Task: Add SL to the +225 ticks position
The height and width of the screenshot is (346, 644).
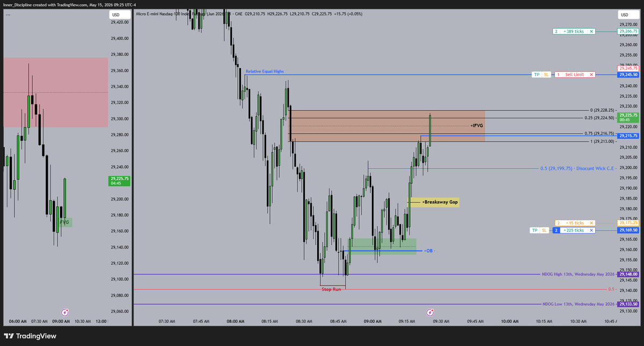Action: 545,230
